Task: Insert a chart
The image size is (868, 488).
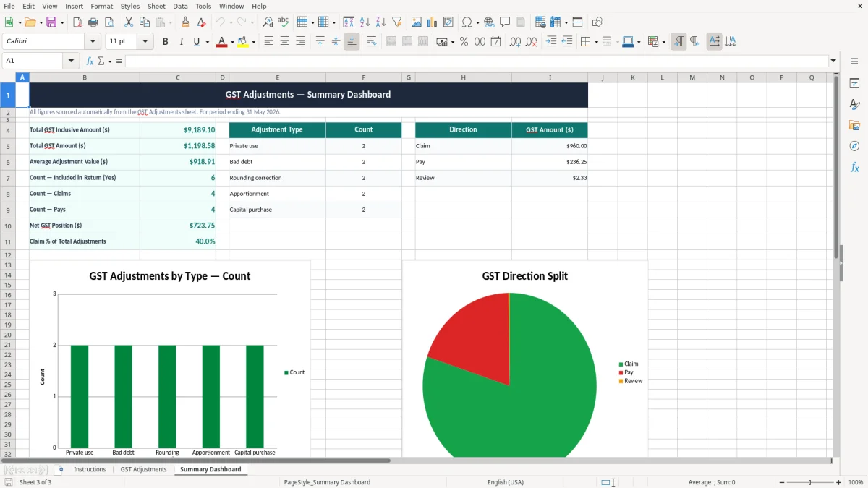Action: tap(433, 22)
